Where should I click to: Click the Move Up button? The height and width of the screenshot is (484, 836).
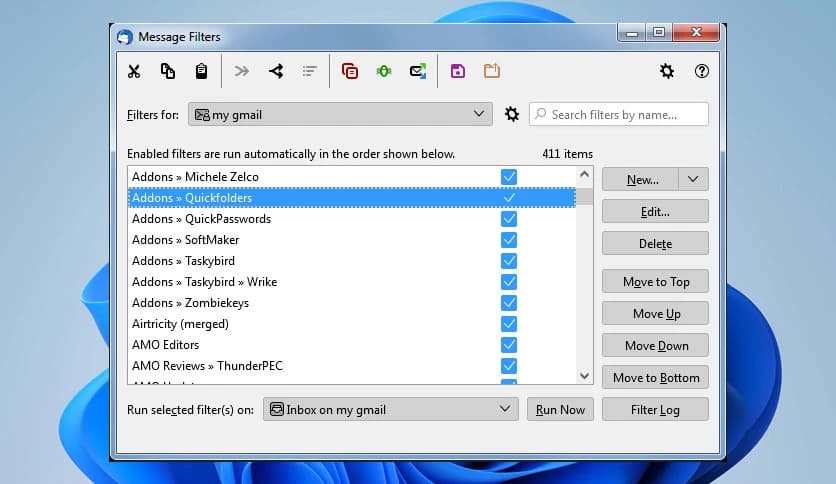point(655,313)
